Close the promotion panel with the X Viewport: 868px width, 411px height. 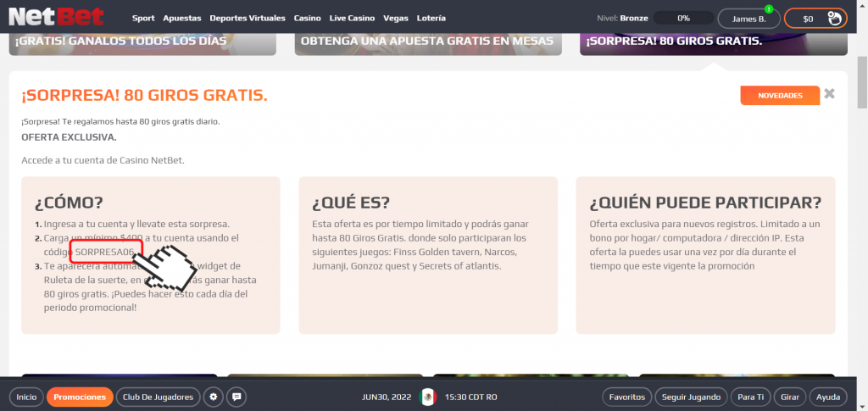tap(829, 93)
